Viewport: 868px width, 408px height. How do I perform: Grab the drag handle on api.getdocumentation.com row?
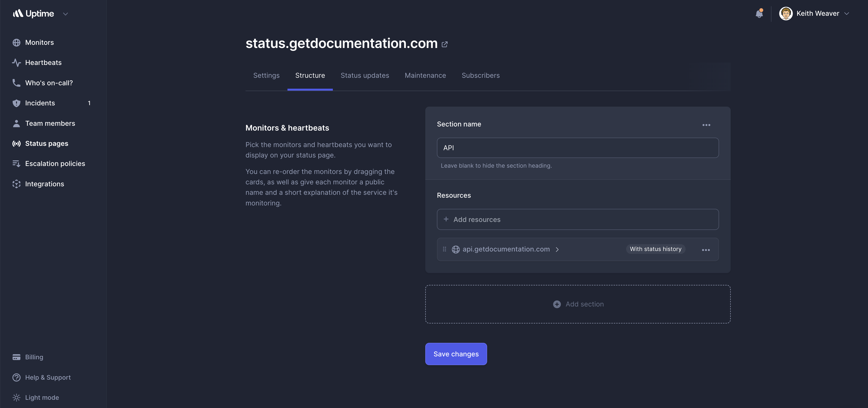coord(444,250)
